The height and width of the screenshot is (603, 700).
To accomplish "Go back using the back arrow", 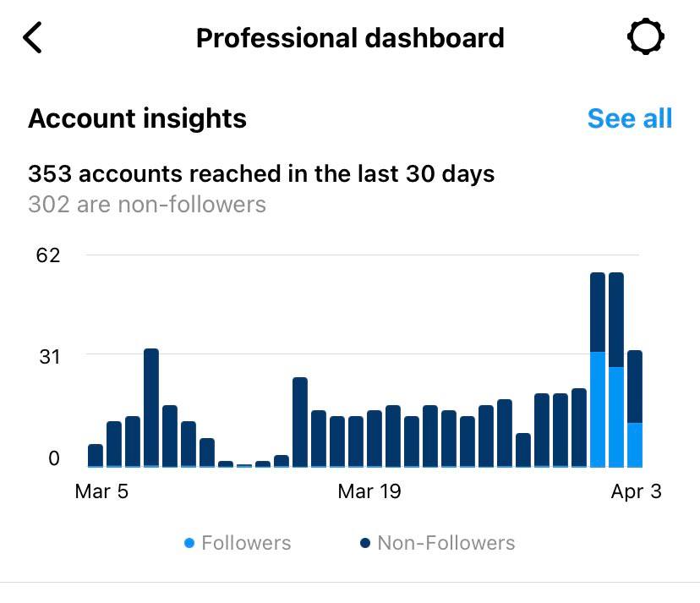I will tap(32, 38).
